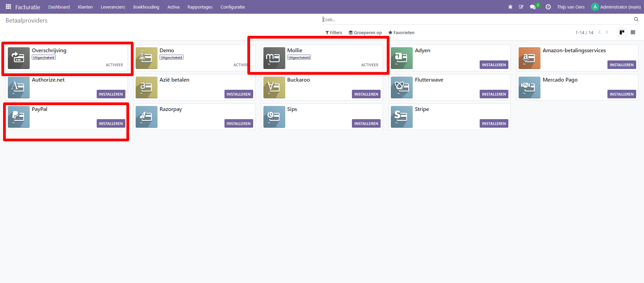The width and height of the screenshot is (644, 283).
Task: Expand the Filters dropdown
Action: coord(334,33)
